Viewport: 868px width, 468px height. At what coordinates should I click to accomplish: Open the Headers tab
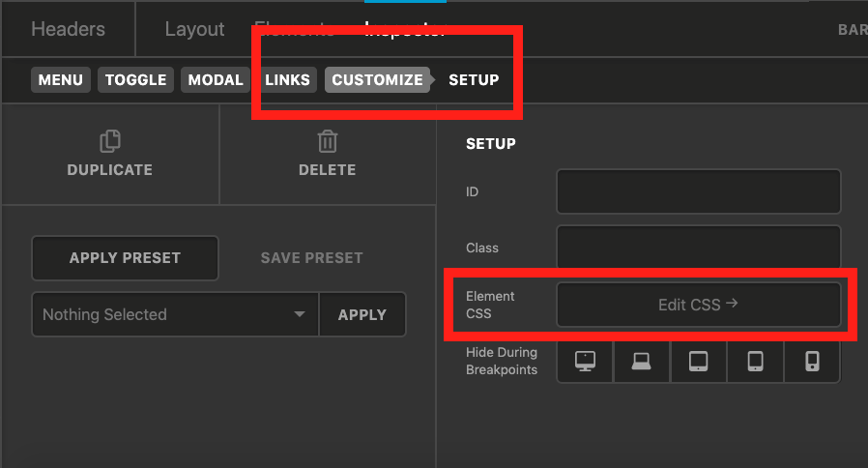(x=68, y=29)
